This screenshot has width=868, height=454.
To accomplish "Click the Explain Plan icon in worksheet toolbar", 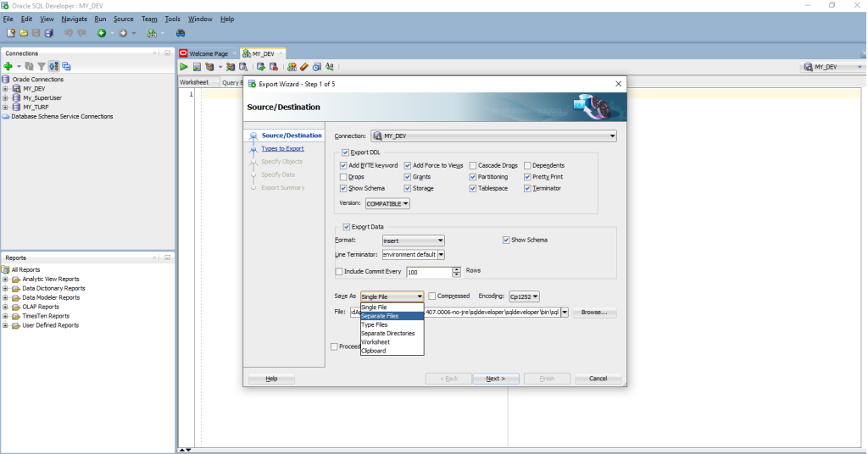I will [x=209, y=67].
